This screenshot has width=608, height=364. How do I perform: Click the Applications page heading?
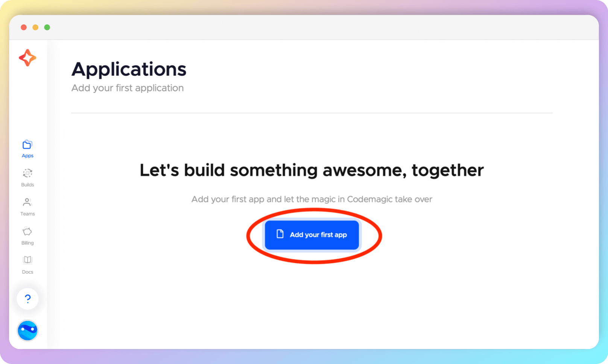pyautogui.click(x=129, y=69)
